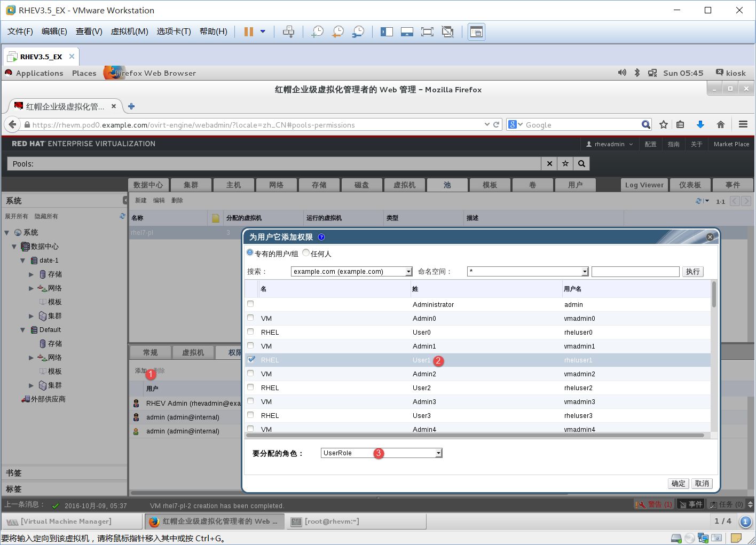Close the add permission dialog with X
The height and width of the screenshot is (545, 756).
pyautogui.click(x=710, y=237)
